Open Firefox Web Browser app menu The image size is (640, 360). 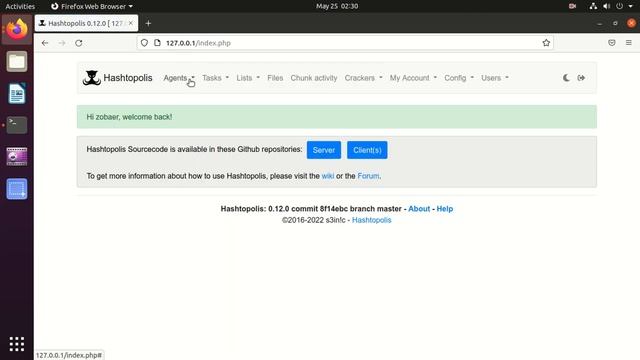click(x=92, y=6)
